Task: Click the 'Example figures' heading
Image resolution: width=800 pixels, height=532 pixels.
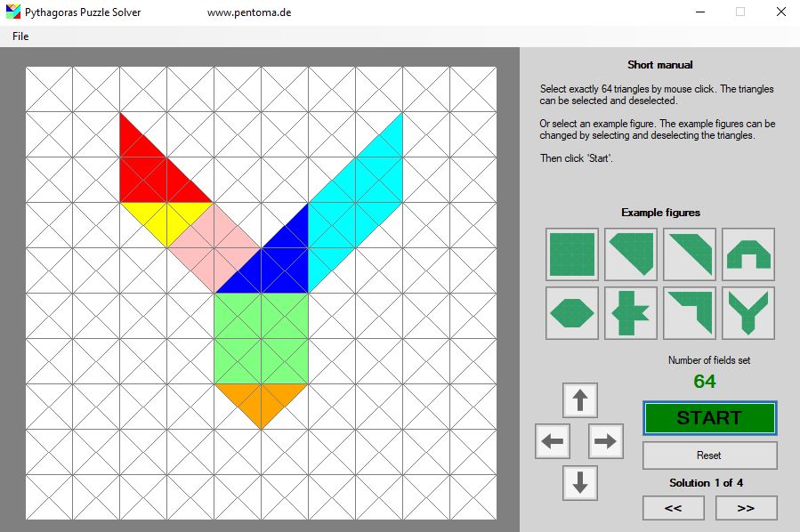Action: (660, 213)
